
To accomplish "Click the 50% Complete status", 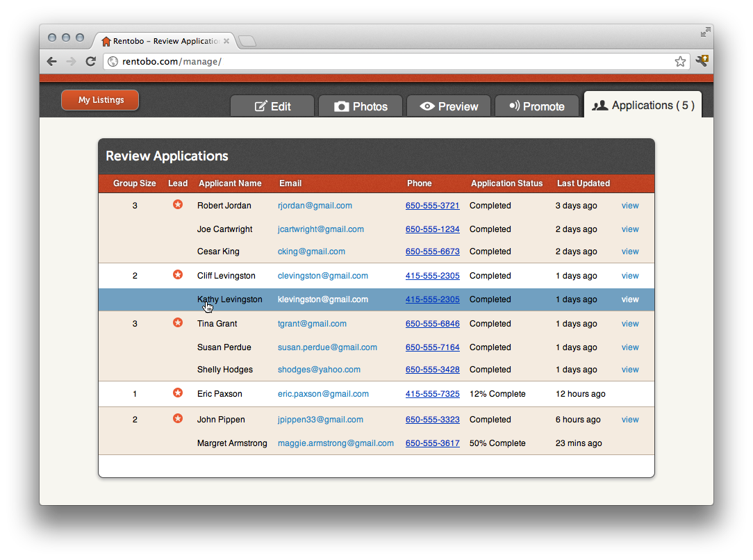I will click(x=497, y=443).
